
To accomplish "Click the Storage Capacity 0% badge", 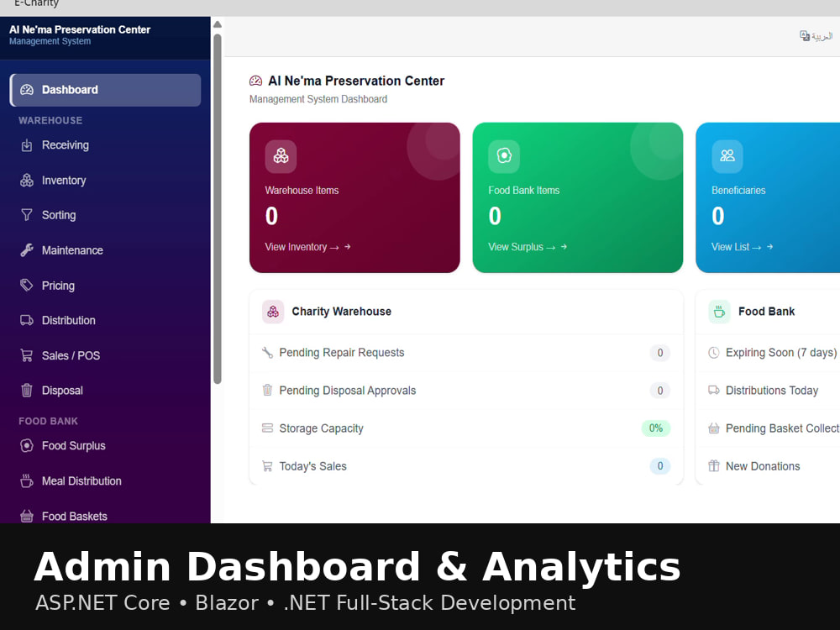I will (656, 428).
